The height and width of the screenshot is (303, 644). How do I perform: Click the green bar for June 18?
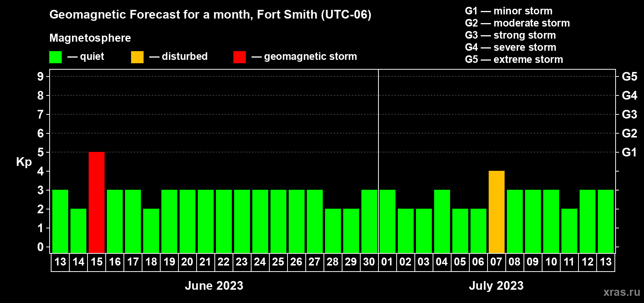[x=151, y=231]
